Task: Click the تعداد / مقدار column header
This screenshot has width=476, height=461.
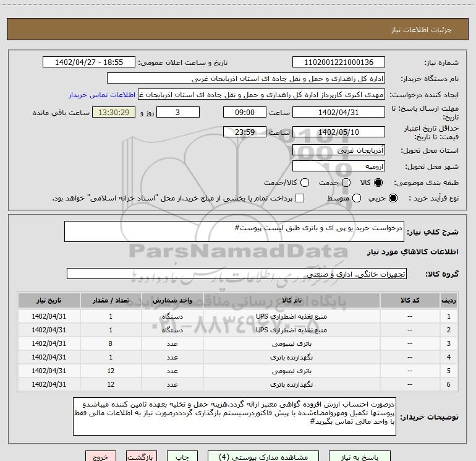Action: [111, 301]
